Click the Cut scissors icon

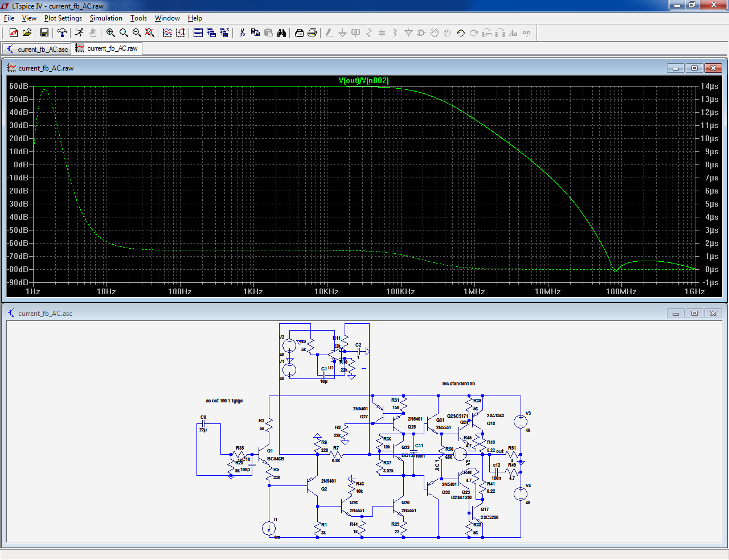(x=242, y=33)
